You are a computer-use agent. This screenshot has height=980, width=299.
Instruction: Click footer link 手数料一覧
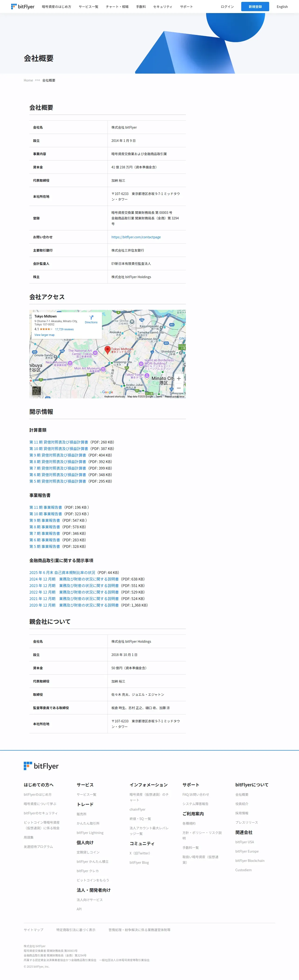(x=190, y=848)
